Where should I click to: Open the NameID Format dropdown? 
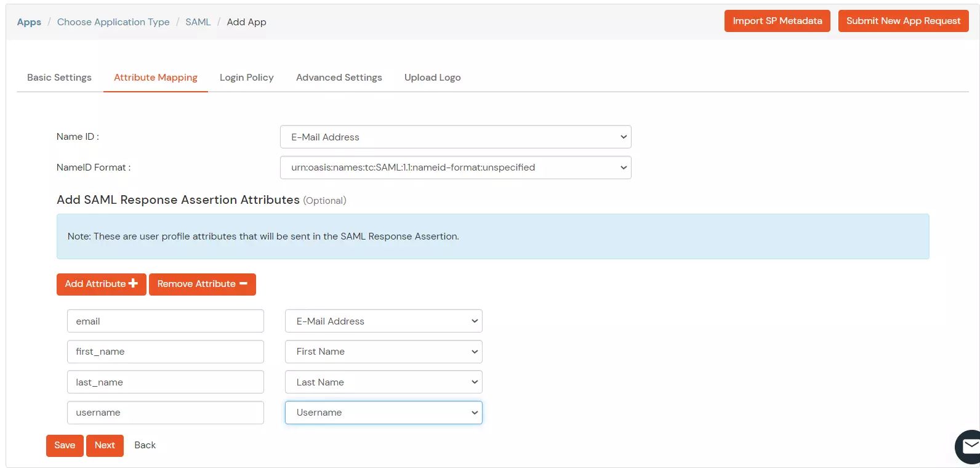point(456,167)
